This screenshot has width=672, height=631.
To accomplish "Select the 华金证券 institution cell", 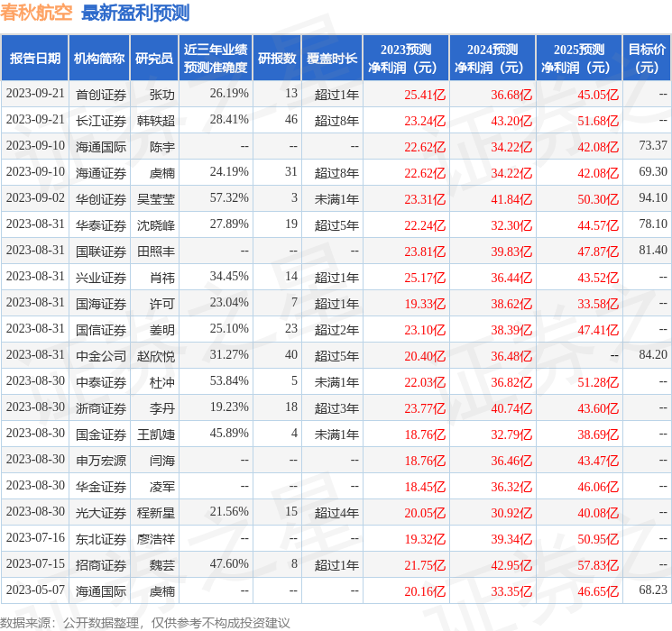I will tap(101, 487).
